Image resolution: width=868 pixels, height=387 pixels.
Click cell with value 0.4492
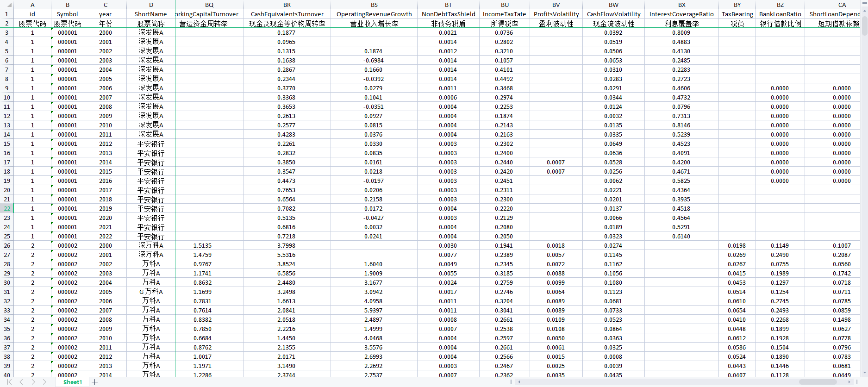point(505,79)
